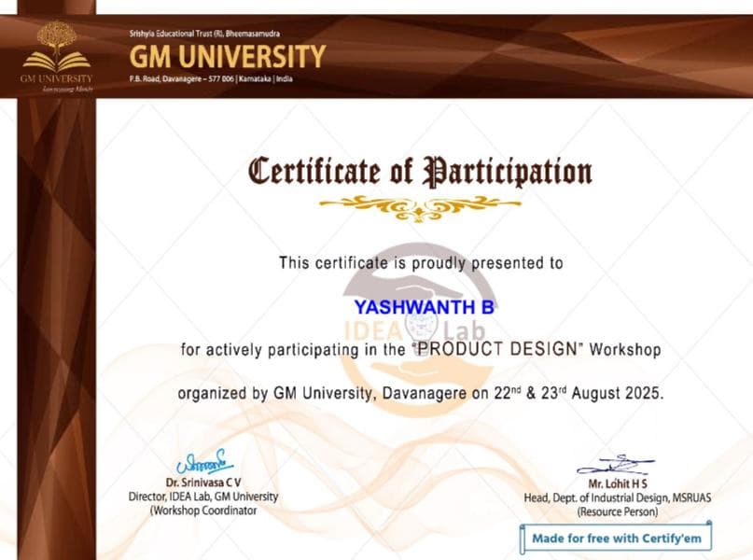
Task: Click the 'Certificate of Participation' title
Action: (420, 172)
